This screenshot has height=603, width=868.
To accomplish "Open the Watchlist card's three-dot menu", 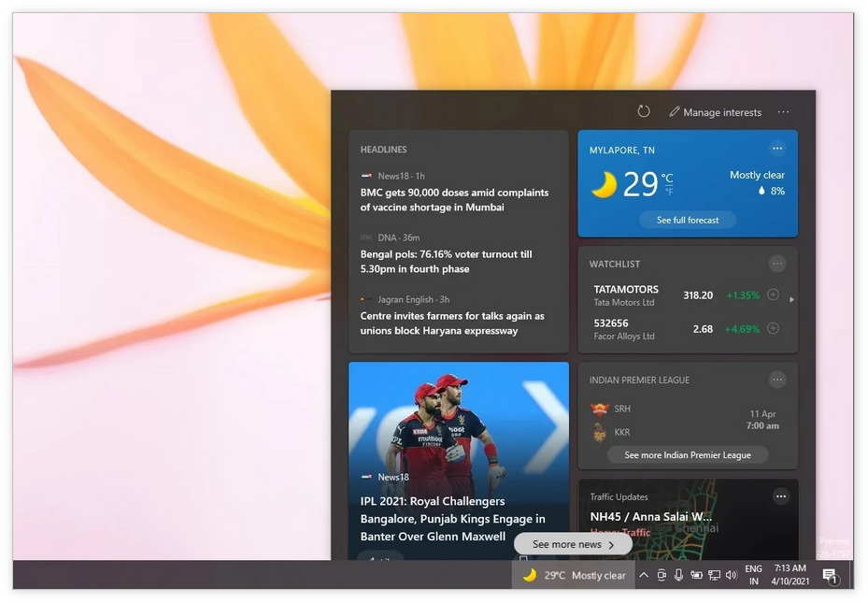I will [x=777, y=264].
